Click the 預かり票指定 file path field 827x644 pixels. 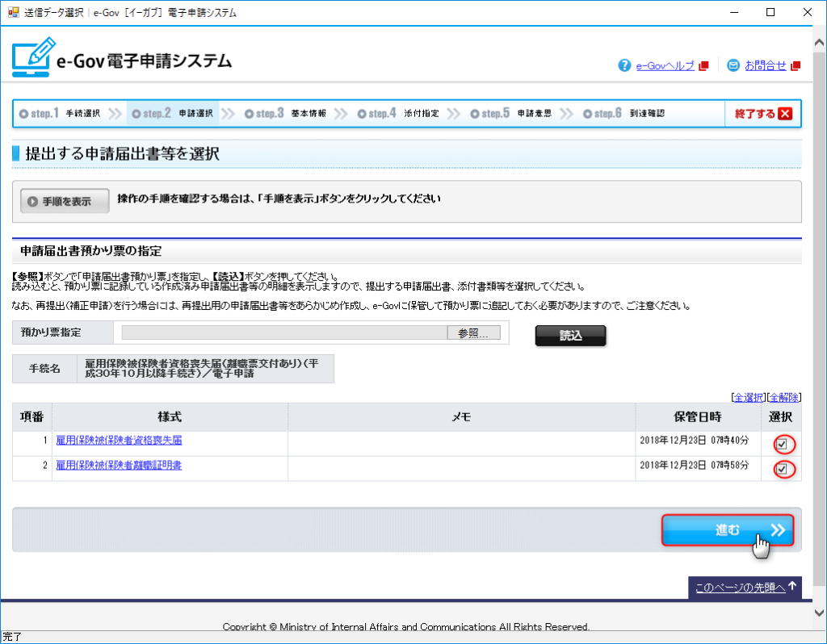coord(284,332)
